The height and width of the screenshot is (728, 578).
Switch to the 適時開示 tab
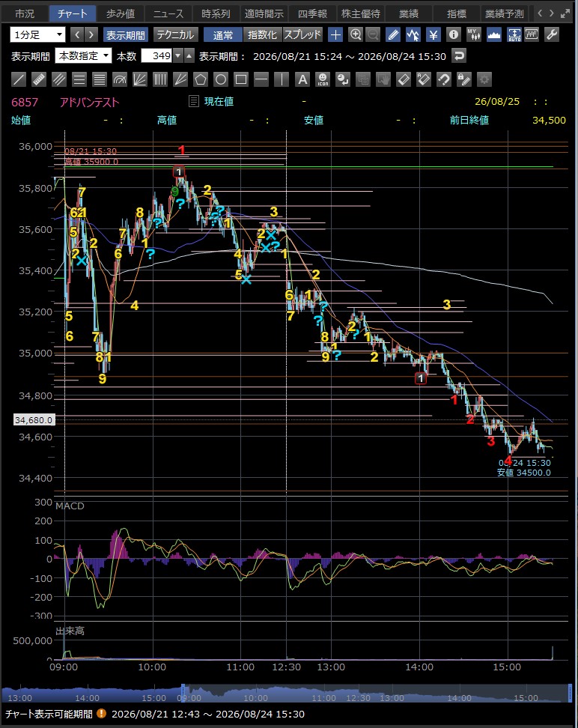[x=264, y=13]
